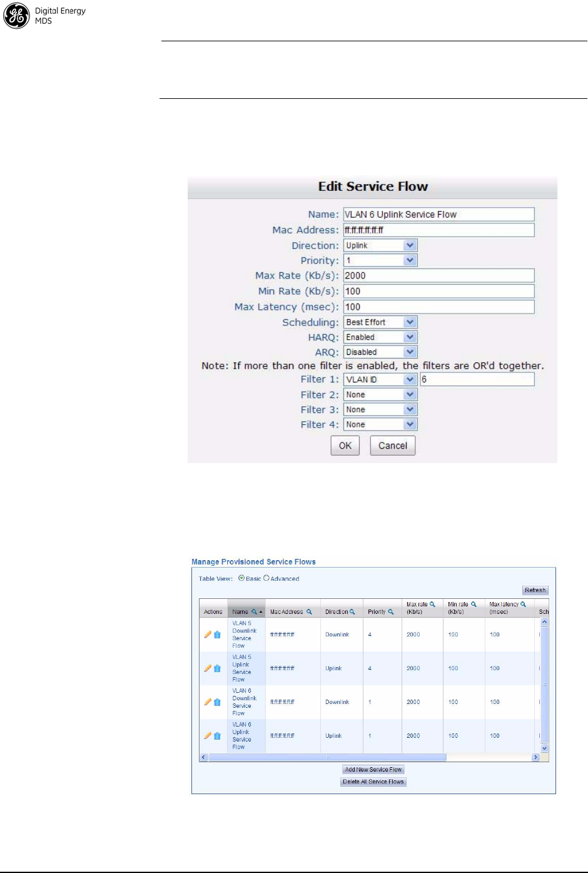Click the search magnifier in Name column header

pos(254,611)
